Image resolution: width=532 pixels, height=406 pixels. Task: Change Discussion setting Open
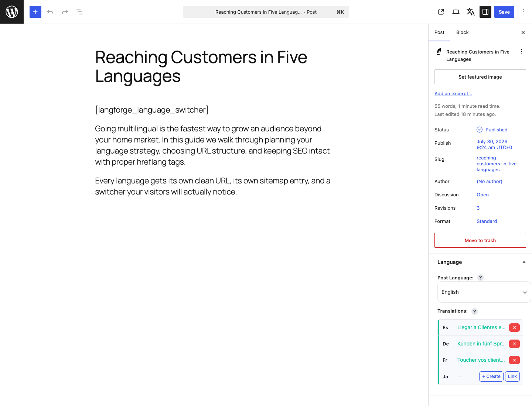[x=482, y=195]
